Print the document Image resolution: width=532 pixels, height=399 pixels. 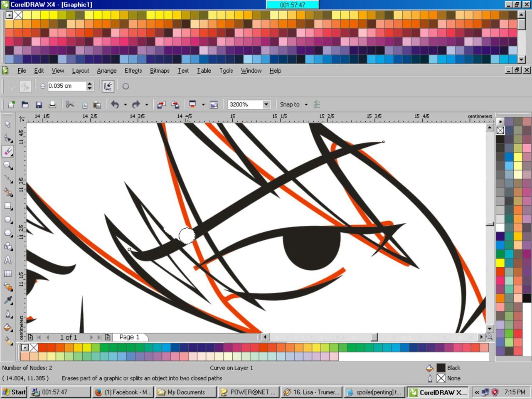52,105
